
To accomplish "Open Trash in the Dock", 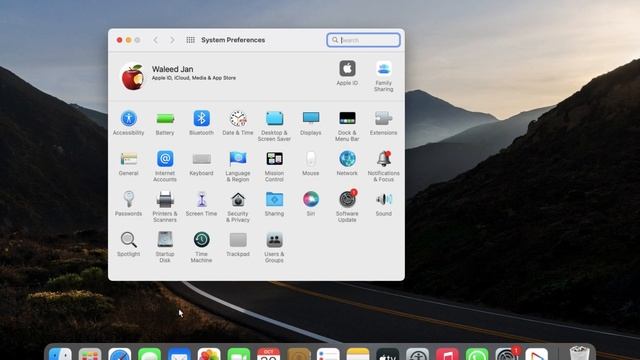I will [x=580, y=353].
